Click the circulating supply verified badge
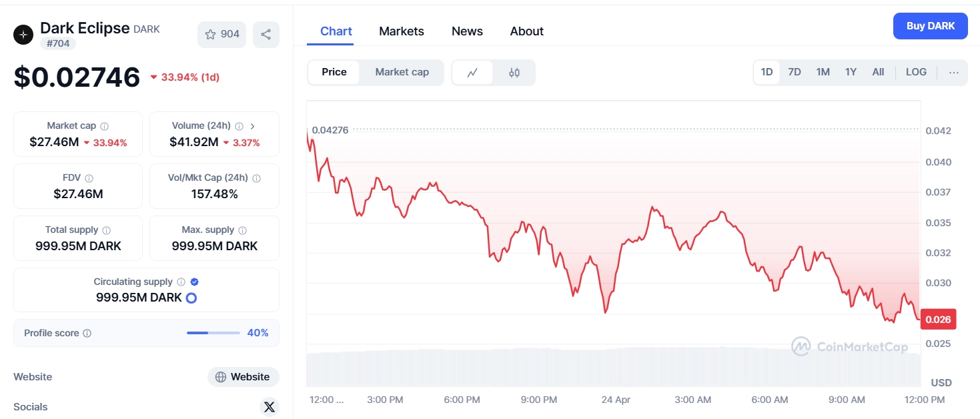 click(194, 282)
